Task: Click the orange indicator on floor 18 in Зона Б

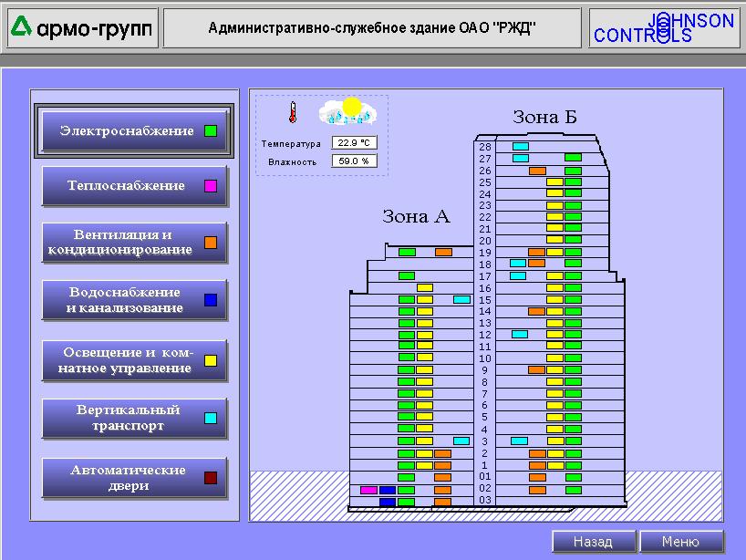Action: click(x=536, y=263)
